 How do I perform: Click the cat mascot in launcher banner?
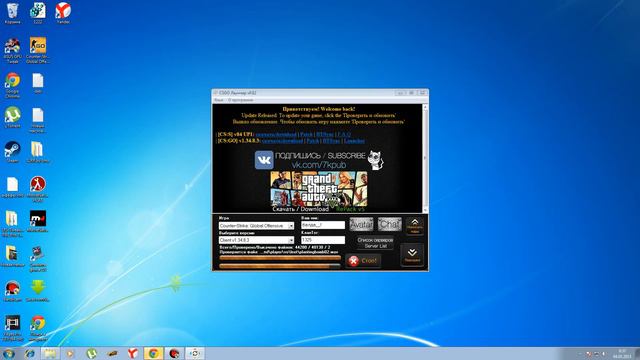[x=375, y=160]
